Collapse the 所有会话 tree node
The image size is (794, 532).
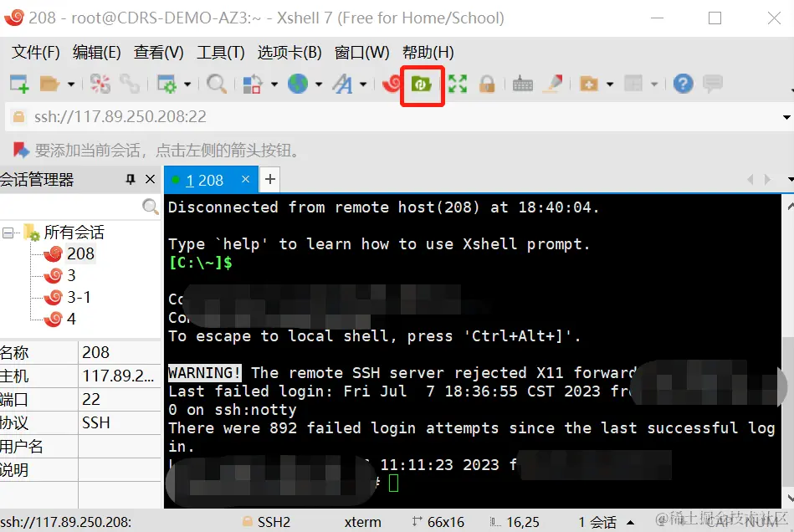pos(8,233)
